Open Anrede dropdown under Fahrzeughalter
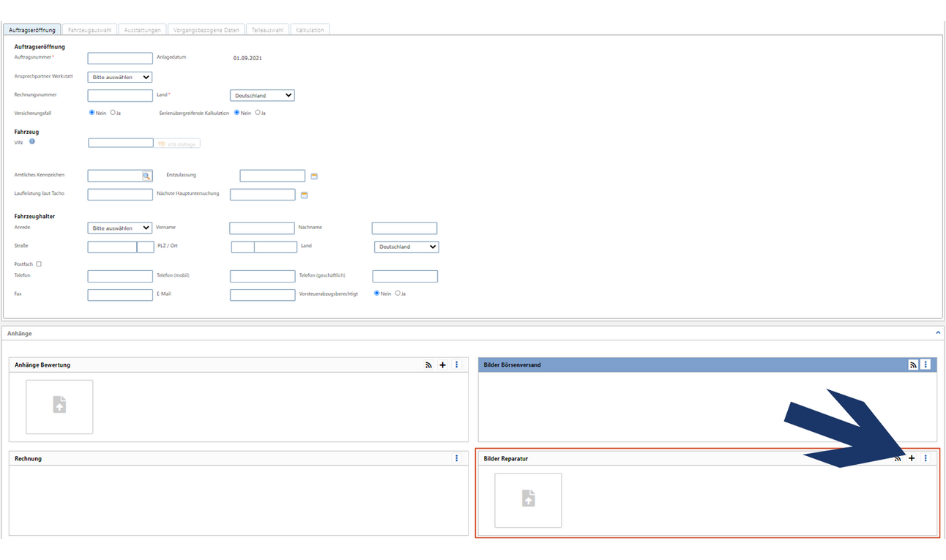 (x=120, y=228)
